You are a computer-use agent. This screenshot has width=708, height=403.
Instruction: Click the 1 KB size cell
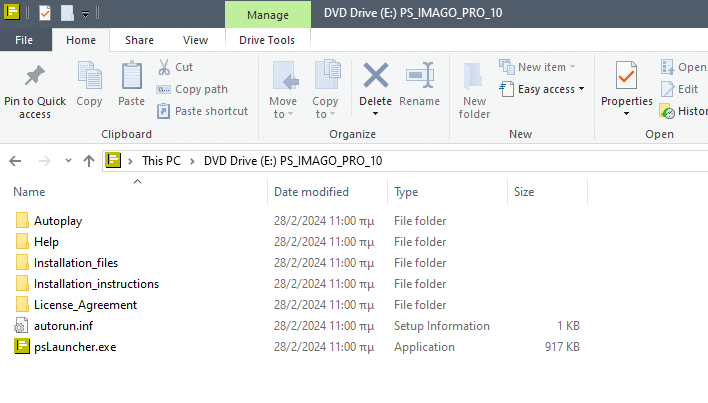coord(568,326)
